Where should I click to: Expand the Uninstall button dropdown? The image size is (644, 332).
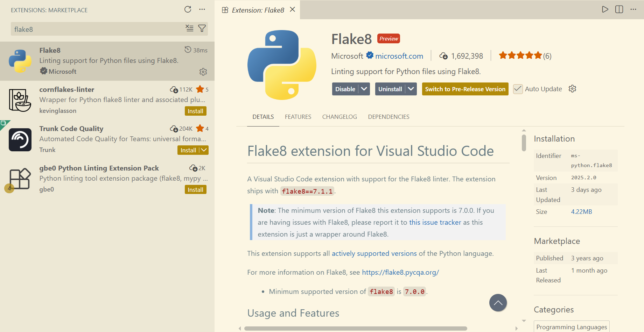coord(411,89)
